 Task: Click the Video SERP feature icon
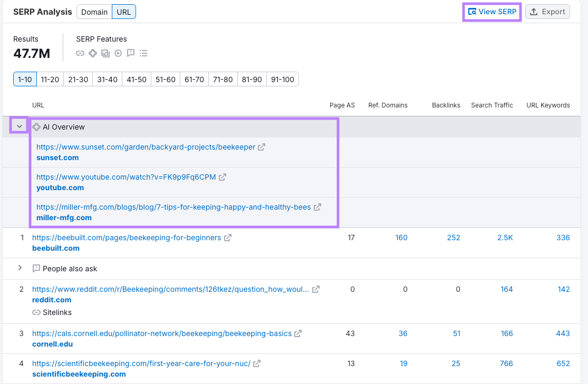[x=118, y=53]
